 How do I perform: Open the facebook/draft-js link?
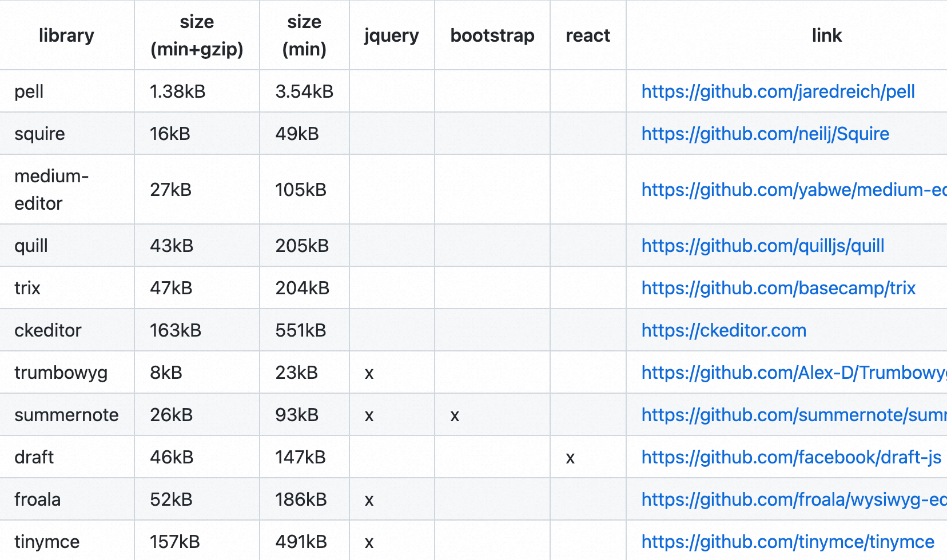tap(791, 457)
